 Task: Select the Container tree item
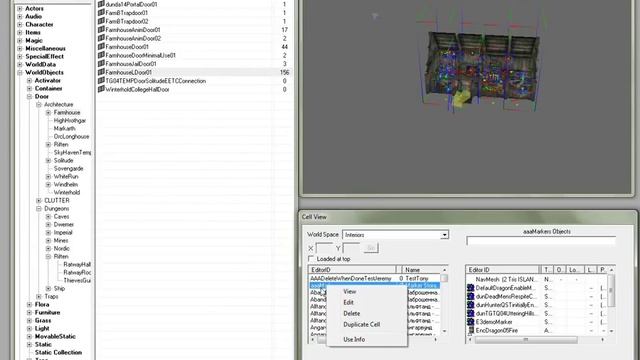click(x=49, y=89)
